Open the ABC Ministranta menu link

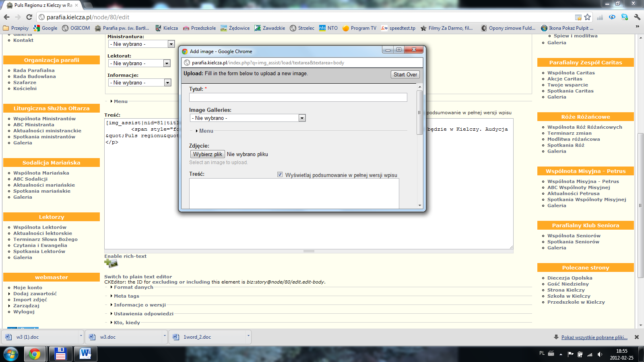34,125
